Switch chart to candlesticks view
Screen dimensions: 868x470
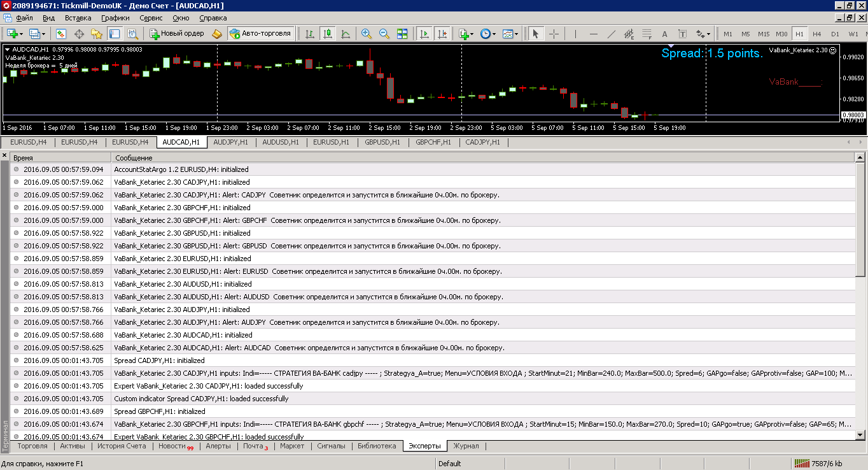point(328,34)
